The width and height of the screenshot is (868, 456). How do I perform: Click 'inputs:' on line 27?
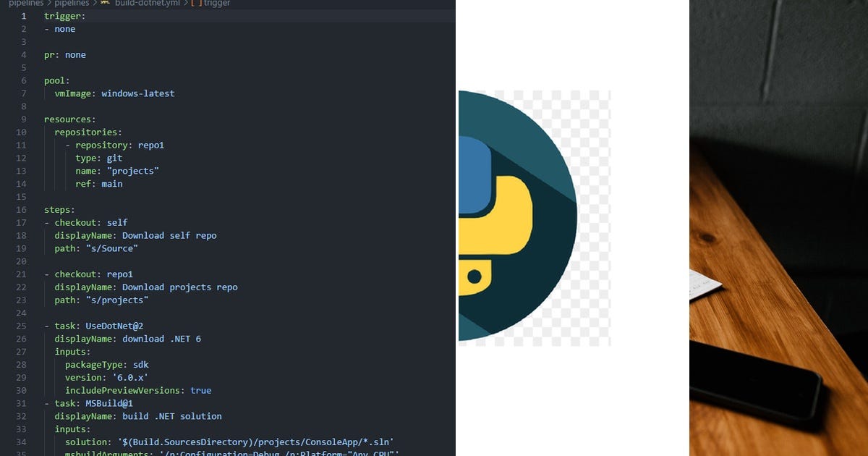pos(72,352)
